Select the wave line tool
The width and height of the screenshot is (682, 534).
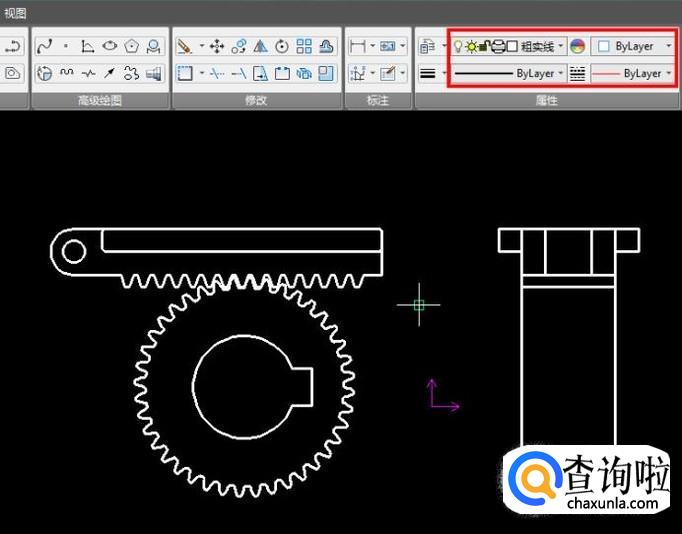(x=66, y=73)
